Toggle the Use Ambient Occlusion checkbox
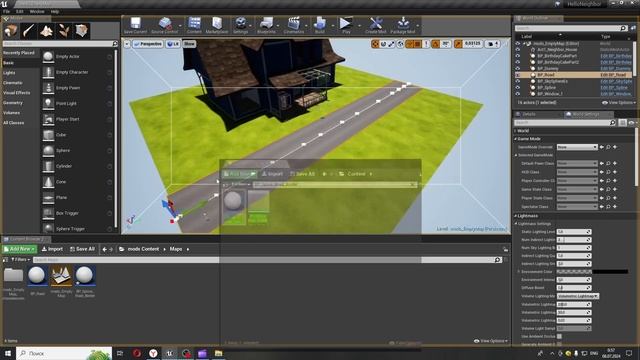640x360 pixels. tap(559, 336)
